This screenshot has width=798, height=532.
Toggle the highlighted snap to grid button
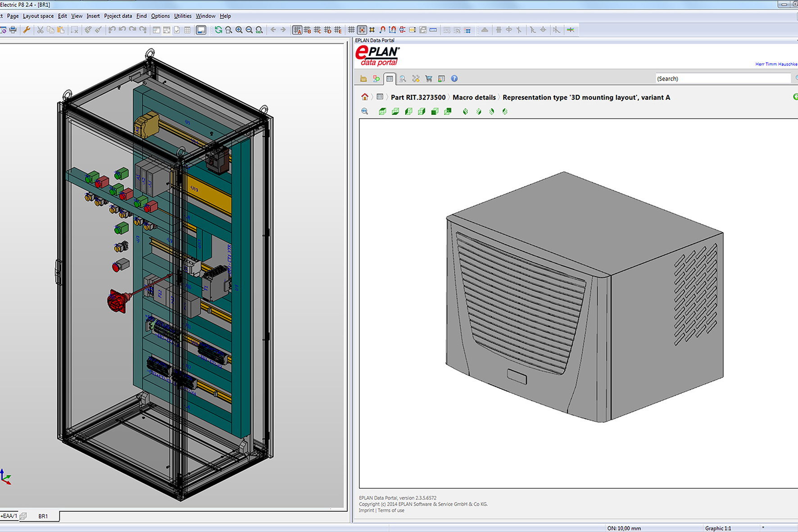(362, 30)
